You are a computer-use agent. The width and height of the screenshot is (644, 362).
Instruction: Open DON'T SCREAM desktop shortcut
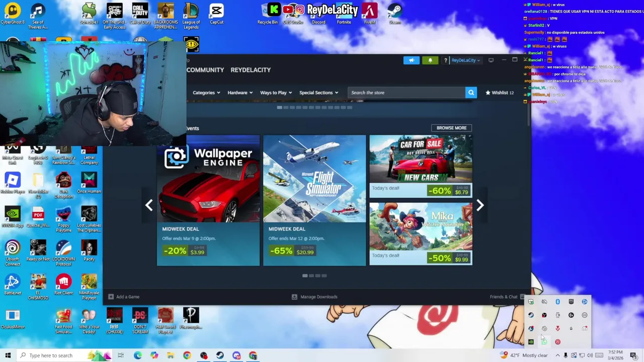(140, 321)
